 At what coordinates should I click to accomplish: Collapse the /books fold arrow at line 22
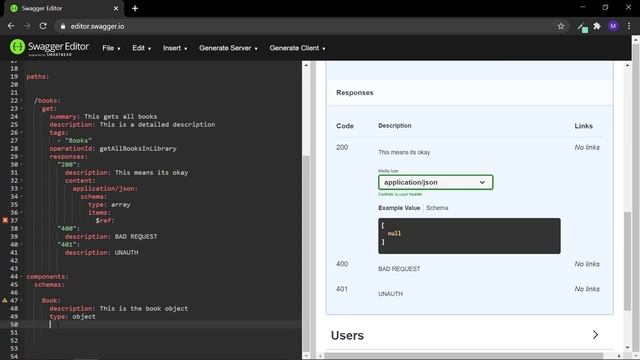point(22,100)
